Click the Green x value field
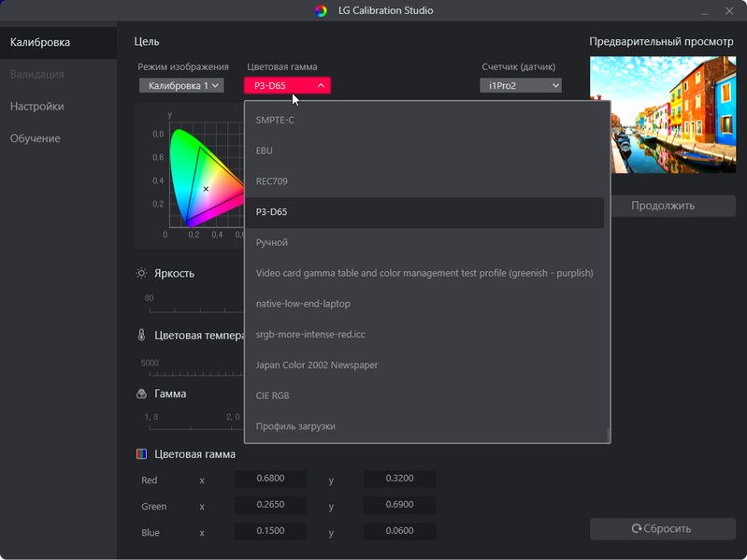The image size is (747, 560). [270, 505]
